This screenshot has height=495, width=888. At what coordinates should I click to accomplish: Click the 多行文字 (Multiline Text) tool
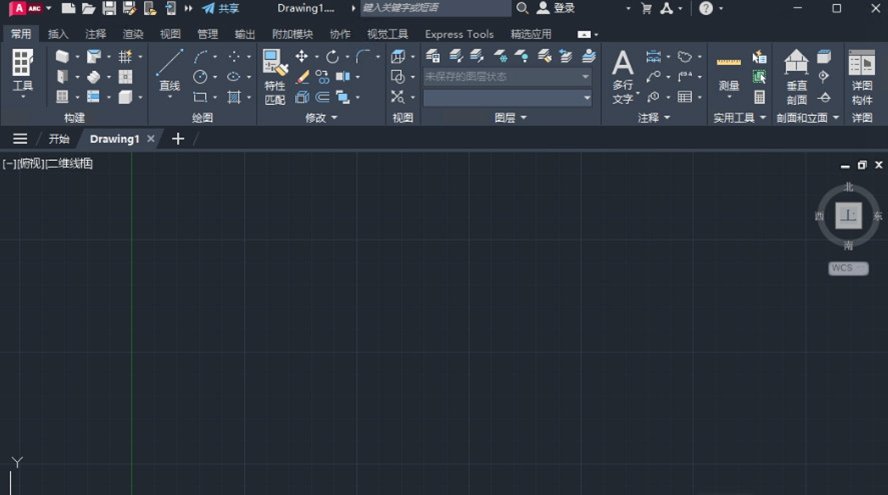[x=622, y=76]
